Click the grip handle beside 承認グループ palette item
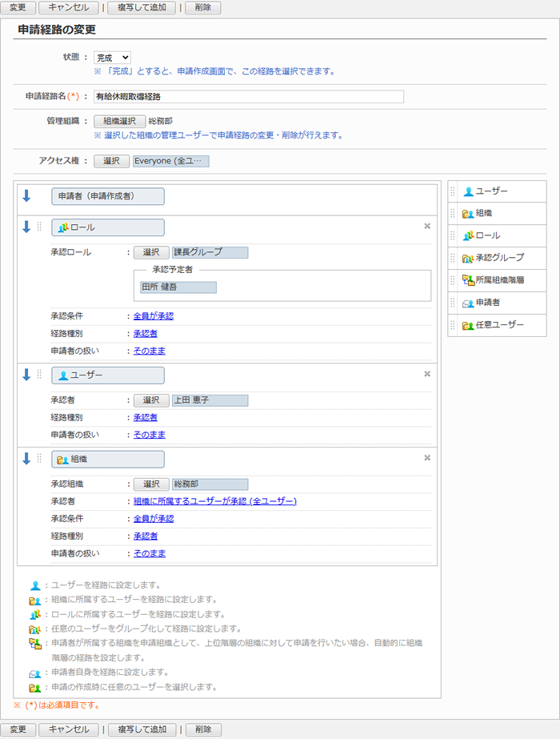Screen dimensions: 560x739 [453, 259]
